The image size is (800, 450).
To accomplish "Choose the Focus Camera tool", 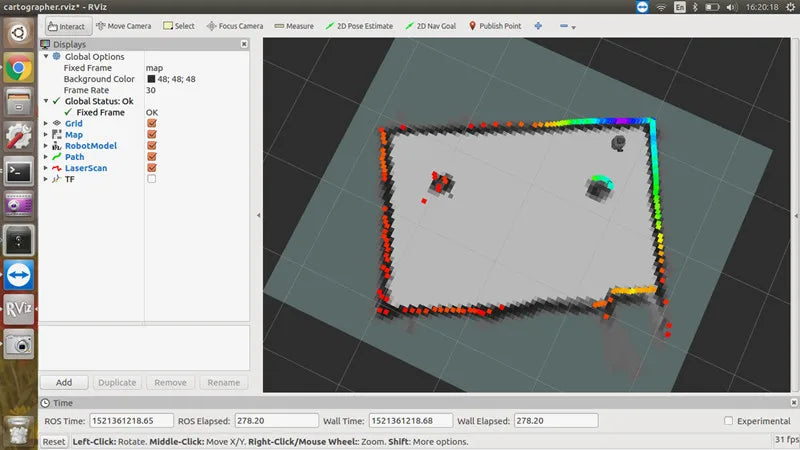I will [235, 26].
